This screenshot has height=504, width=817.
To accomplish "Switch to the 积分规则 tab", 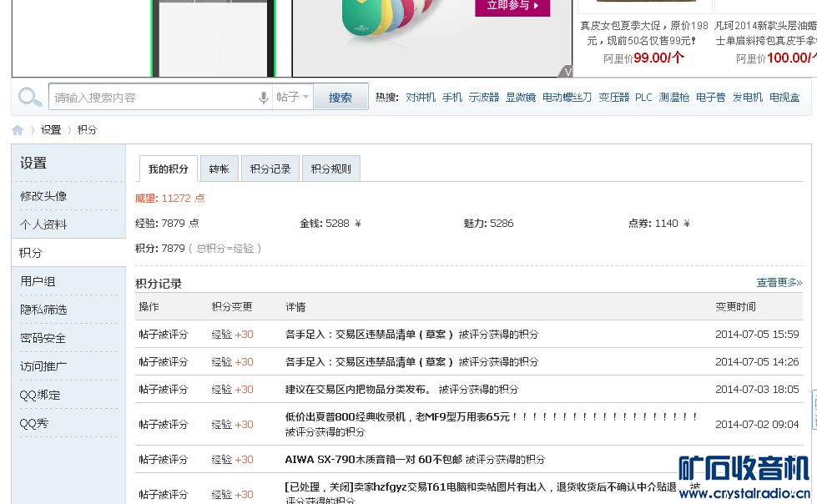I will [330, 169].
